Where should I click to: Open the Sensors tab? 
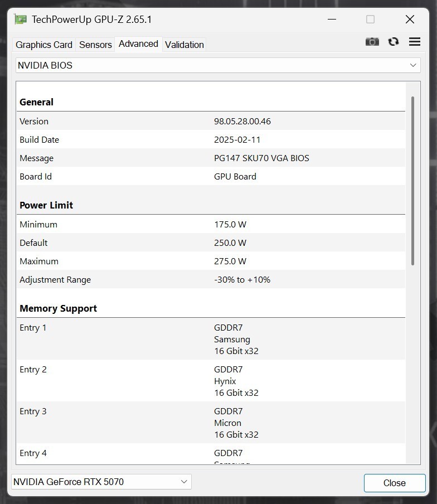coord(95,45)
